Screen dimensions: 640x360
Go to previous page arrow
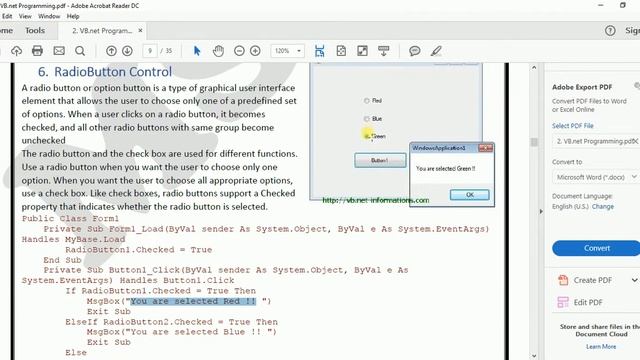[111, 51]
